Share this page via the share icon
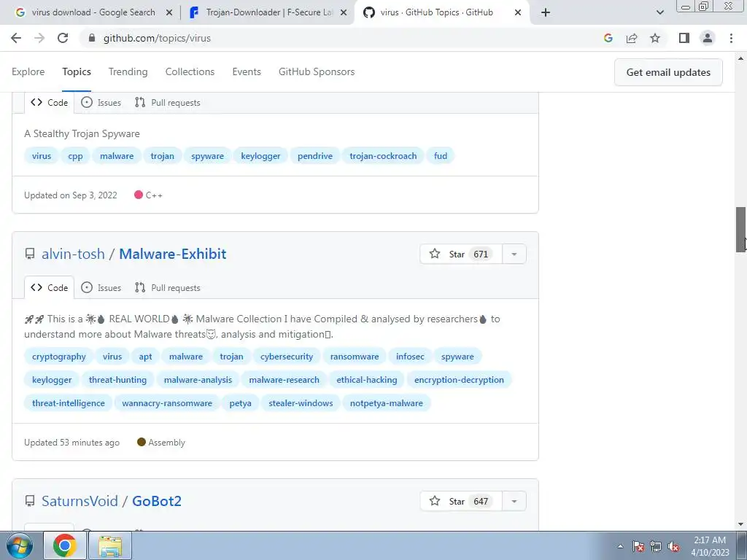This screenshot has width=747, height=560. click(632, 38)
